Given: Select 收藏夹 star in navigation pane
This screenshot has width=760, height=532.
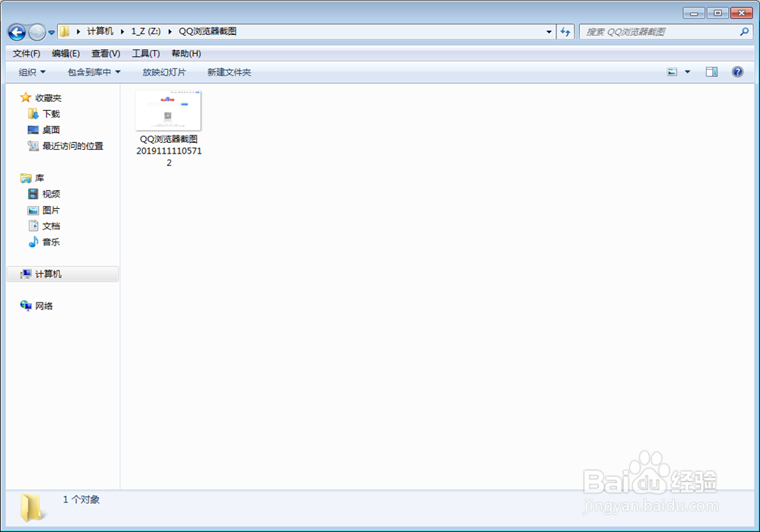Looking at the screenshot, I should (x=41, y=98).
